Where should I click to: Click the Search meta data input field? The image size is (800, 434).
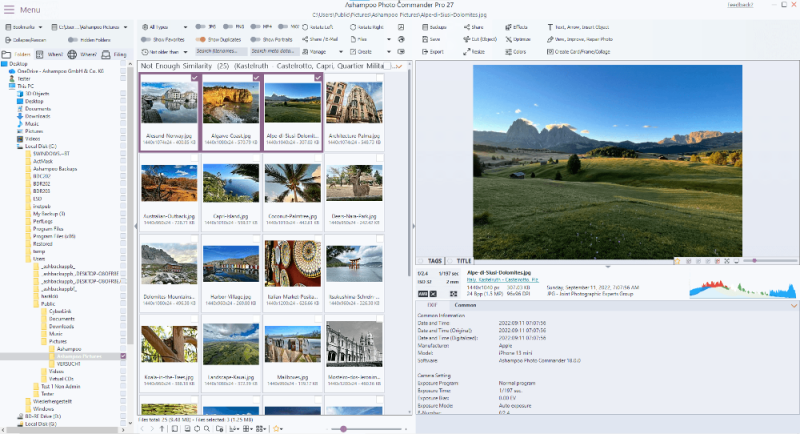tap(273, 52)
